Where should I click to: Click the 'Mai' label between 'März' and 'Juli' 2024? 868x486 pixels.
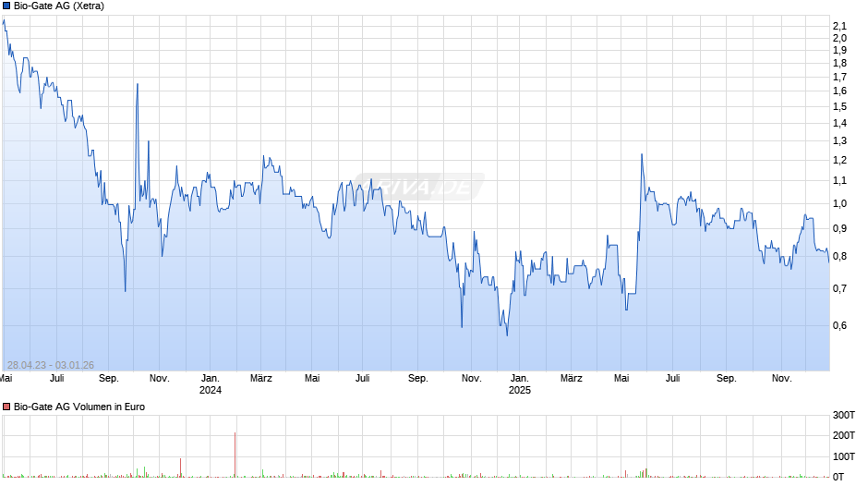click(x=312, y=379)
